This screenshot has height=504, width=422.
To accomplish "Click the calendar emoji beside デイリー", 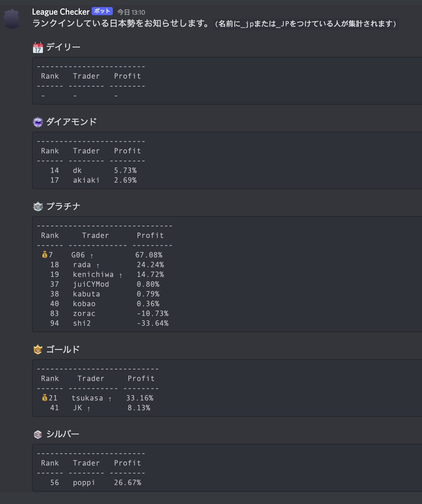I will [x=38, y=47].
